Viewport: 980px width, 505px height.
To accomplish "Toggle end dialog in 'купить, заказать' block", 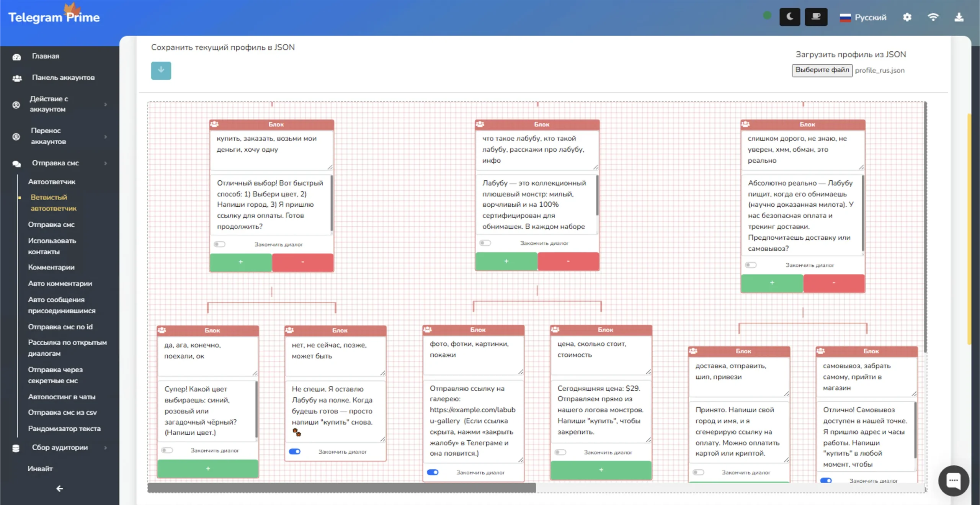I will 220,244.
